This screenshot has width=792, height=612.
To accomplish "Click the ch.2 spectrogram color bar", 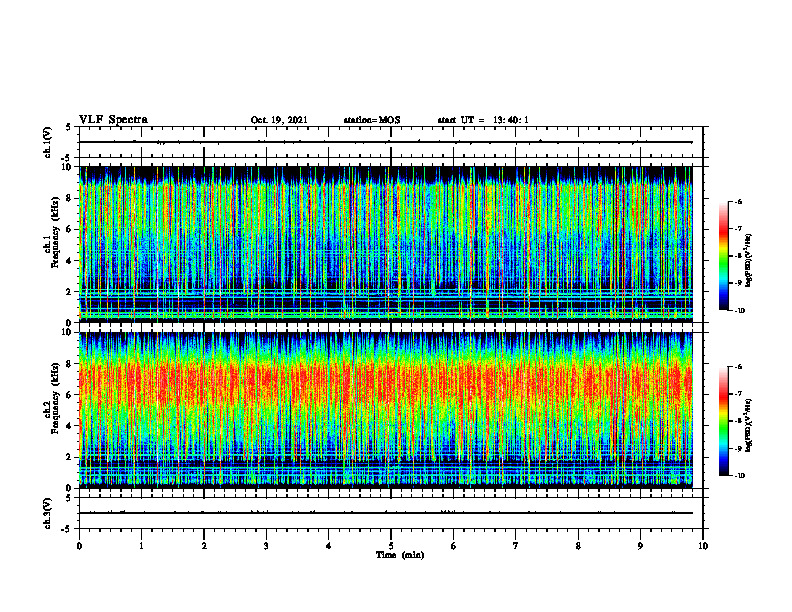I will click(x=723, y=421).
